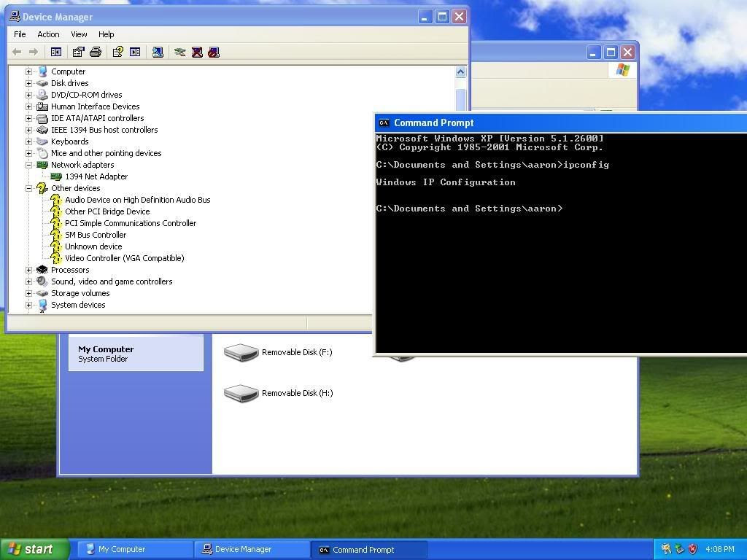Select Other PCI Bridge Device
The width and height of the screenshot is (747, 560).
point(107,211)
